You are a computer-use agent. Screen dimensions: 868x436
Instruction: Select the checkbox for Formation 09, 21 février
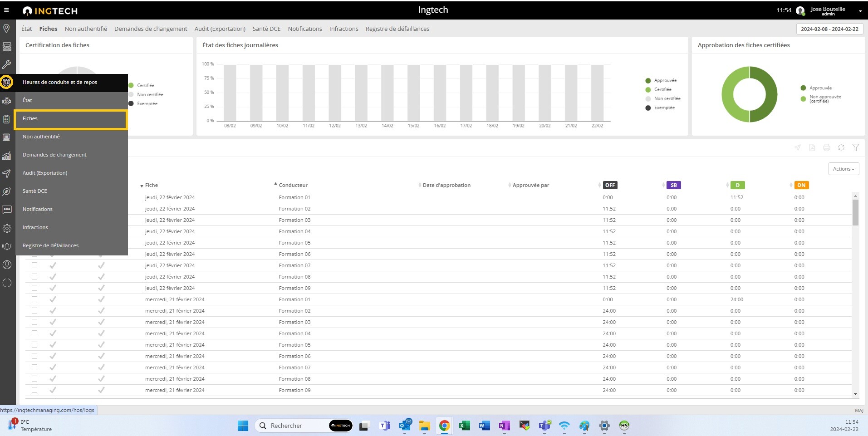pos(34,390)
